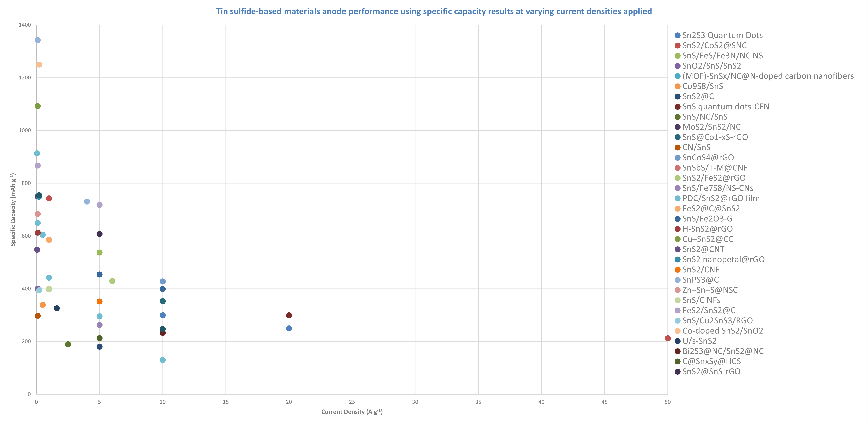The height and width of the screenshot is (424, 868).
Task: Click the SnS2@SnS-rGO legend entry
Action: [711, 371]
